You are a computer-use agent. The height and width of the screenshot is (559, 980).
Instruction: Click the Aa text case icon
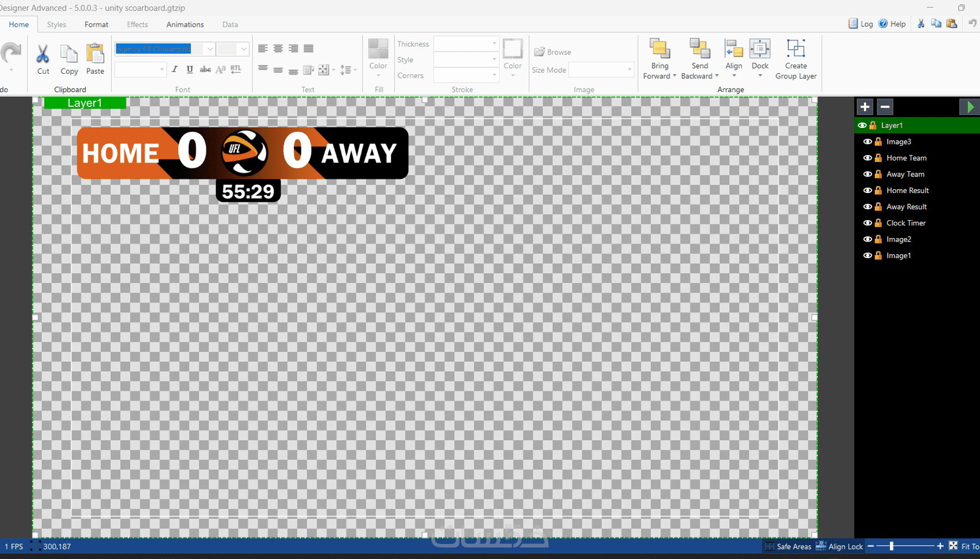tap(220, 69)
